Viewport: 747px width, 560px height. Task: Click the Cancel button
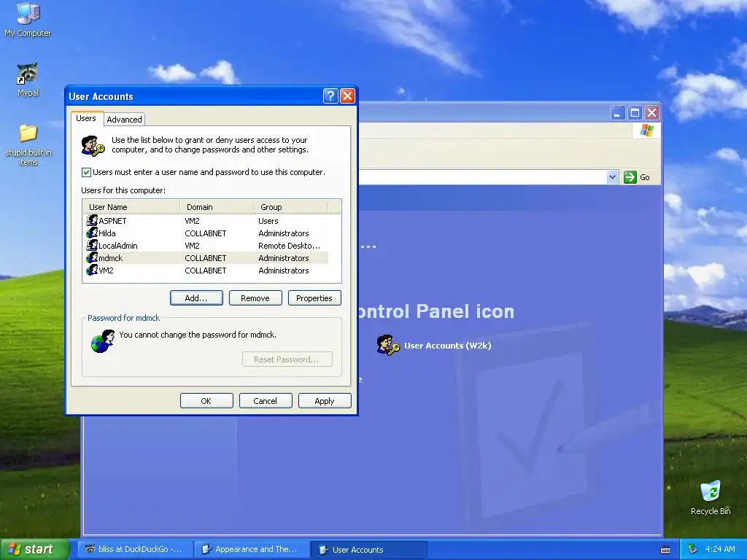266,401
